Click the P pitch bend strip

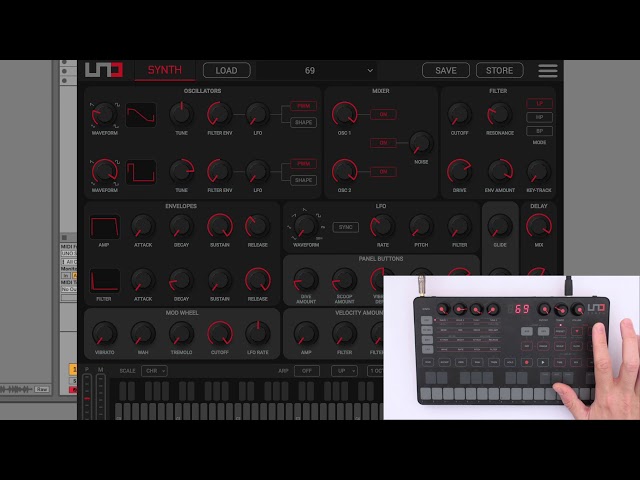point(87,397)
